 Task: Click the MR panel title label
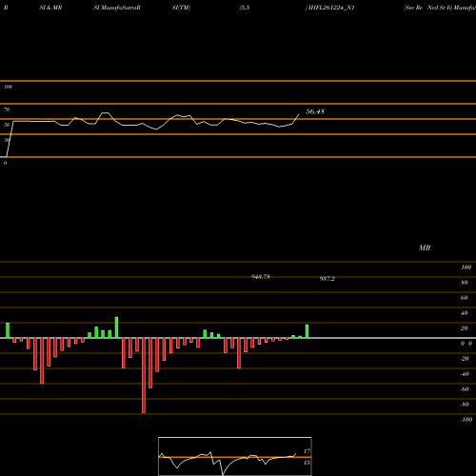(x=425, y=248)
